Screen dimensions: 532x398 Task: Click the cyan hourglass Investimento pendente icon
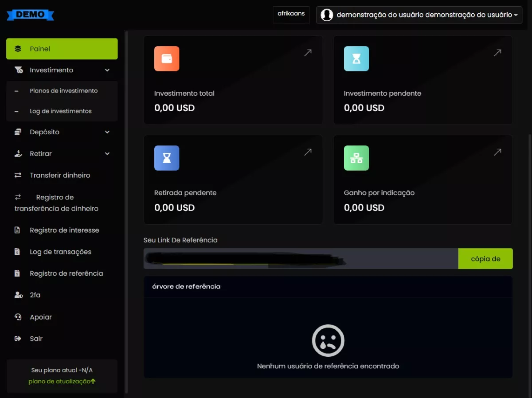click(x=356, y=58)
